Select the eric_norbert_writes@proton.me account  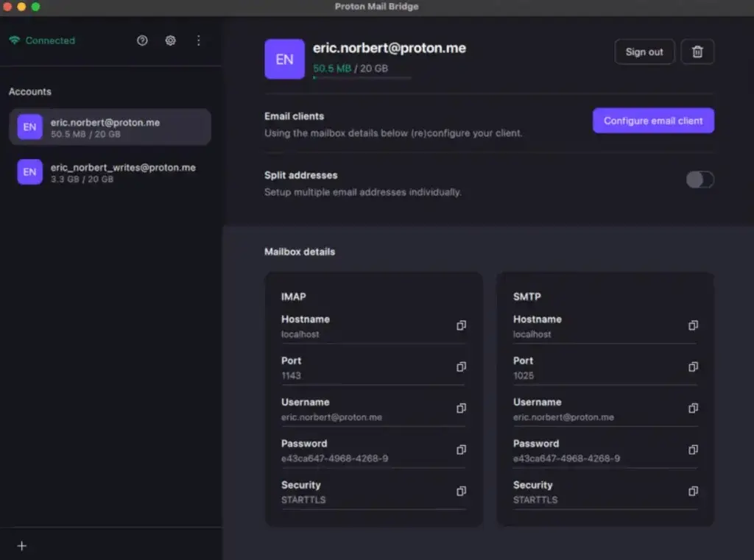(110, 172)
